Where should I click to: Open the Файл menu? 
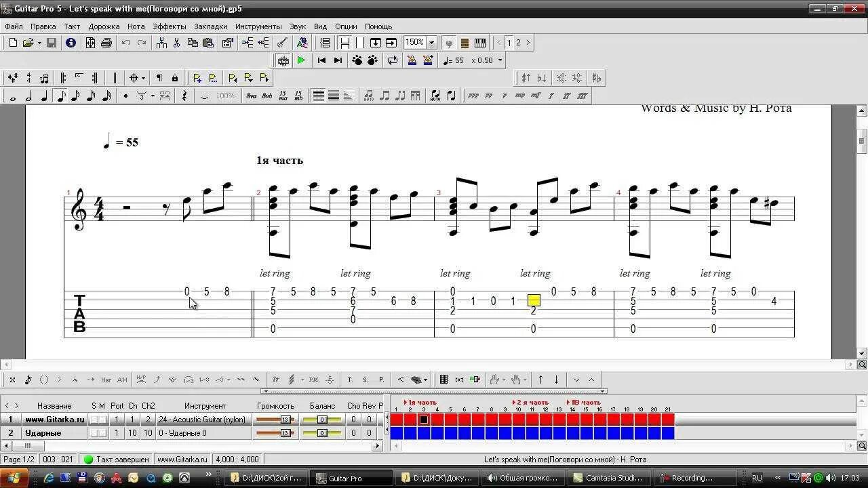14,26
